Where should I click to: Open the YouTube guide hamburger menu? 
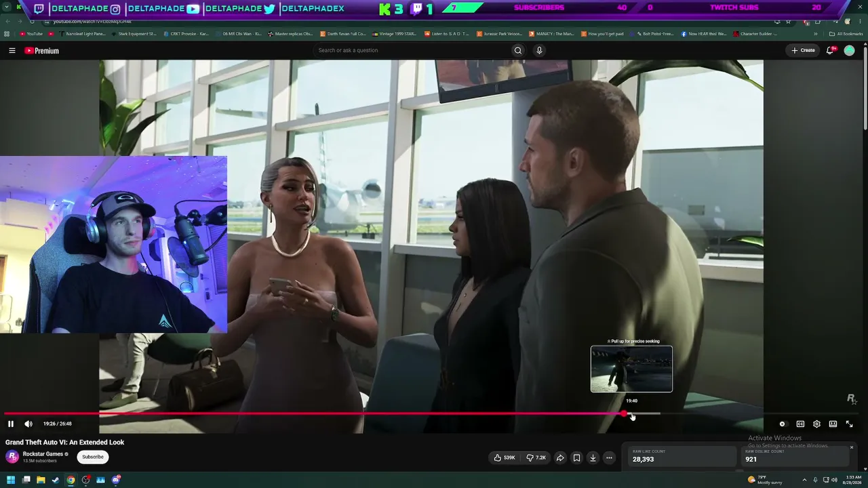12,50
